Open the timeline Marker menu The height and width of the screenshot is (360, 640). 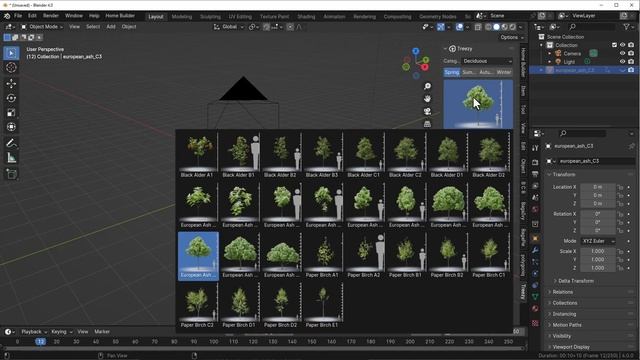[102, 332]
